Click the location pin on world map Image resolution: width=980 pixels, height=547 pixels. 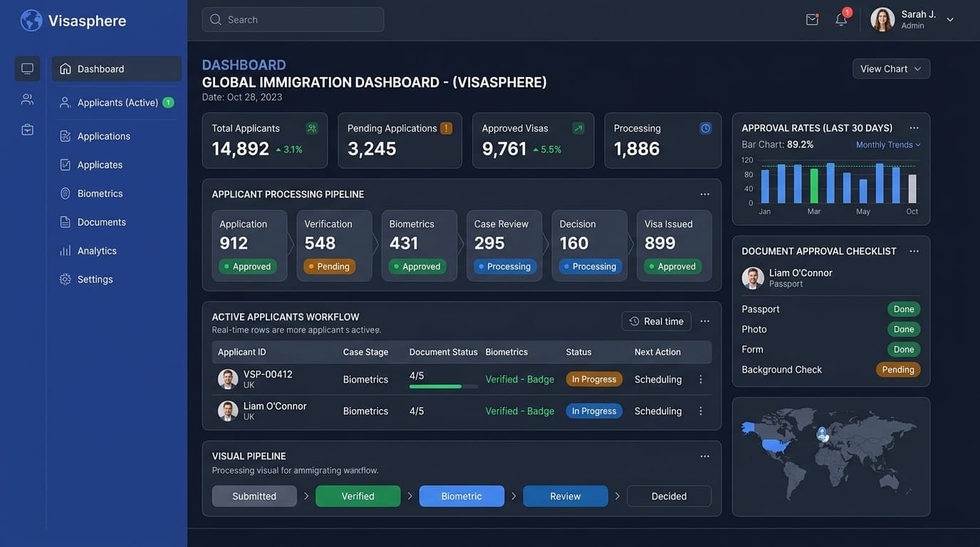(x=823, y=433)
